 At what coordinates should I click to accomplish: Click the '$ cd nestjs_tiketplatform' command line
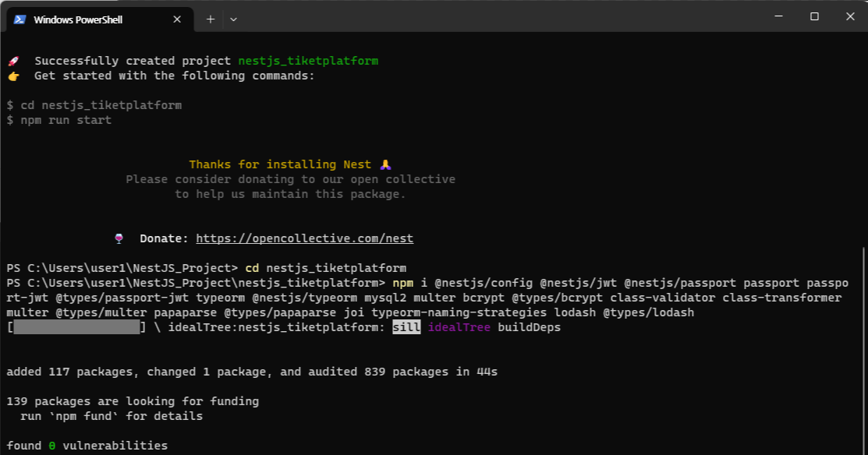pyautogui.click(x=94, y=105)
